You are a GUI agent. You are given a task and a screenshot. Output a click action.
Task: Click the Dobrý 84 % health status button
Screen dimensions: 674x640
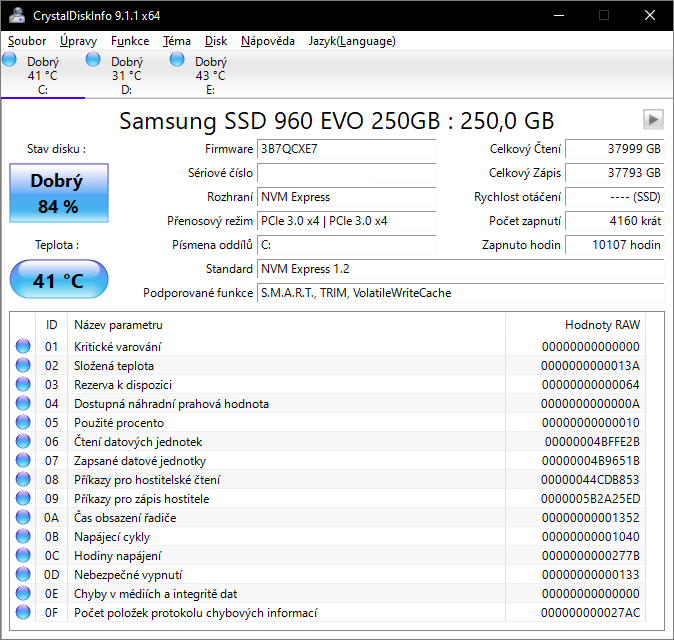point(59,193)
